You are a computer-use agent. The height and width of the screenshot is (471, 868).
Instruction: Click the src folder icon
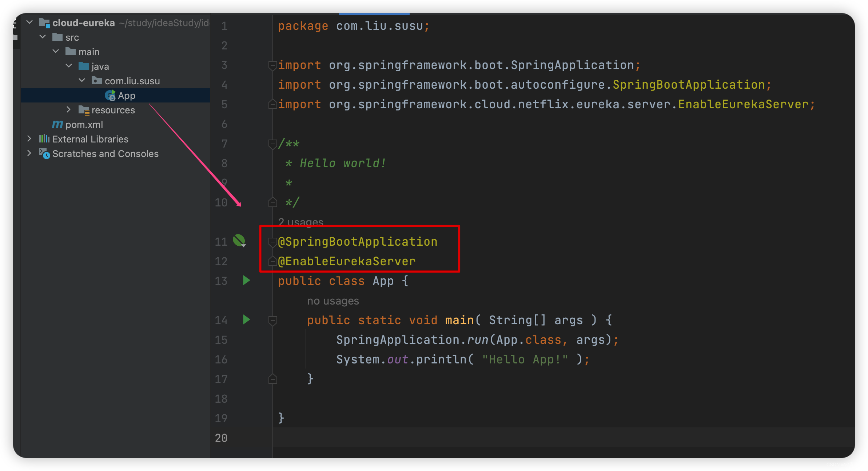[x=57, y=37]
